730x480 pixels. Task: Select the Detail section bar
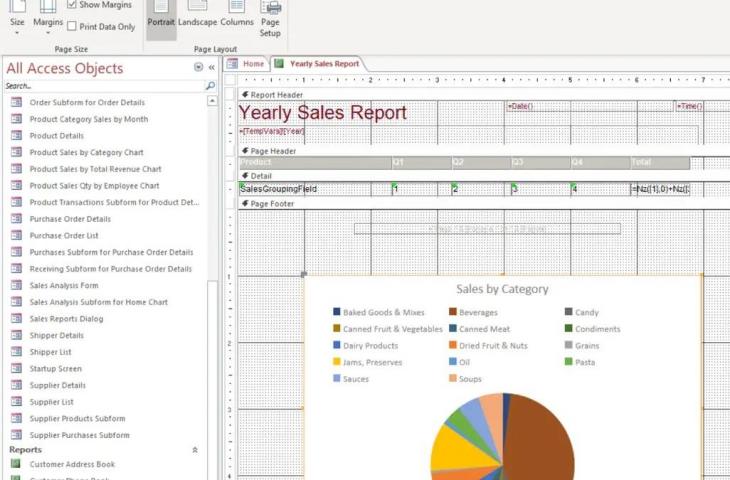(x=484, y=176)
